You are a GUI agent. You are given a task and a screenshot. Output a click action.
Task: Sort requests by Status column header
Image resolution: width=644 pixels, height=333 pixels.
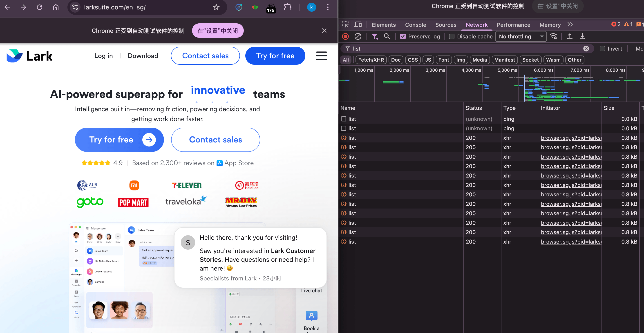pyautogui.click(x=482, y=108)
